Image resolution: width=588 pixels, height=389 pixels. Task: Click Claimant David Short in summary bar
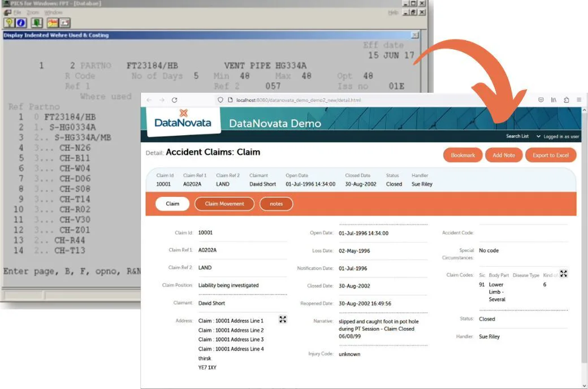[262, 184]
